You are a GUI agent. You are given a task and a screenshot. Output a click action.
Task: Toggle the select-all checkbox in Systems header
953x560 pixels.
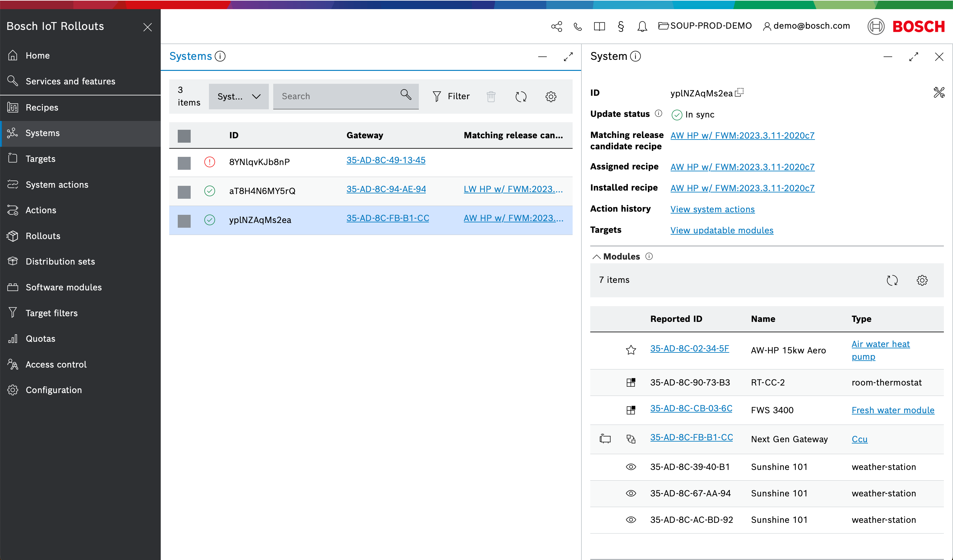[x=184, y=136]
